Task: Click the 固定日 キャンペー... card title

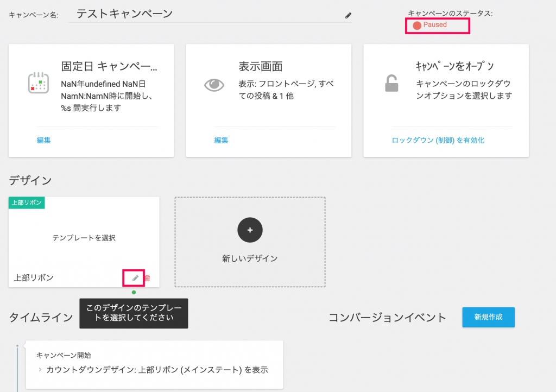Action: tap(109, 66)
